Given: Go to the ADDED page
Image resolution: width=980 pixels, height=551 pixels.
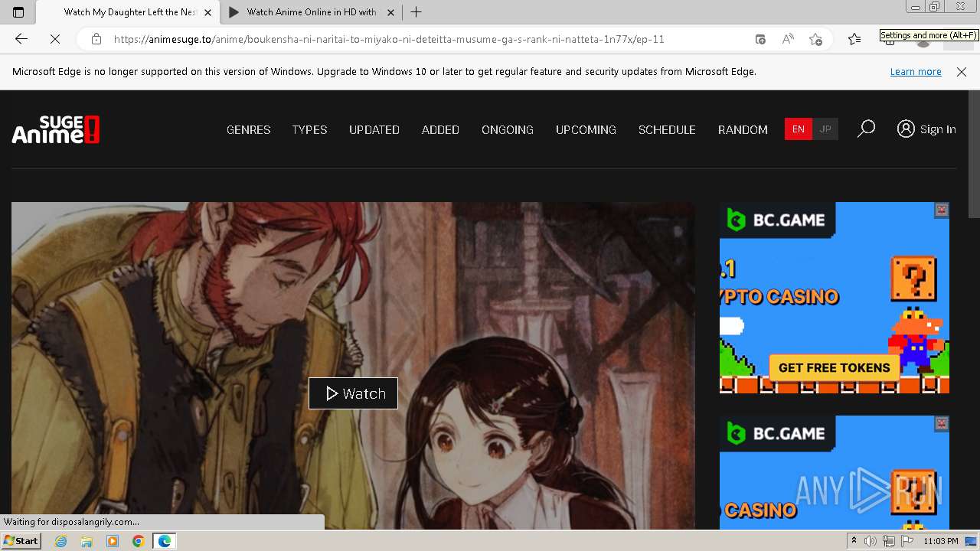Looking at the screenshot, I should tap(440, 130).
